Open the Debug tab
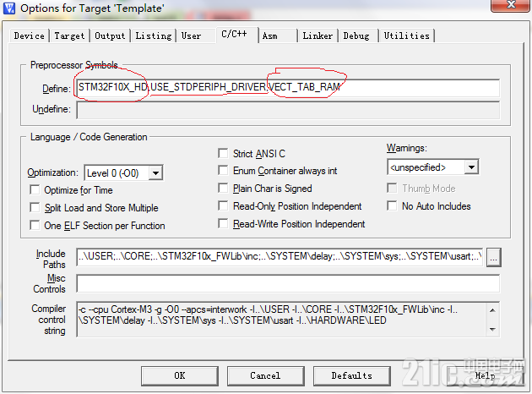Viewport: 532px width, 394px height. tap(356, 36)
